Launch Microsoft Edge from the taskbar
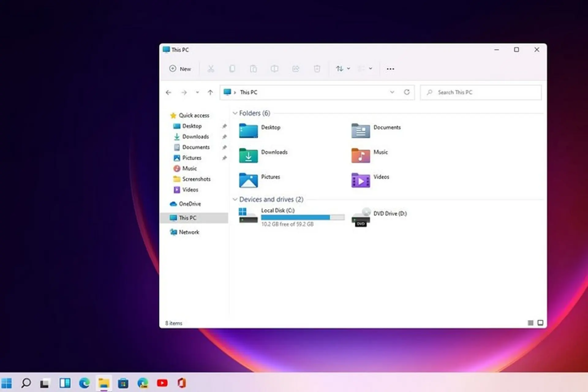Screen dimensions: 588x392 (84, 383)
